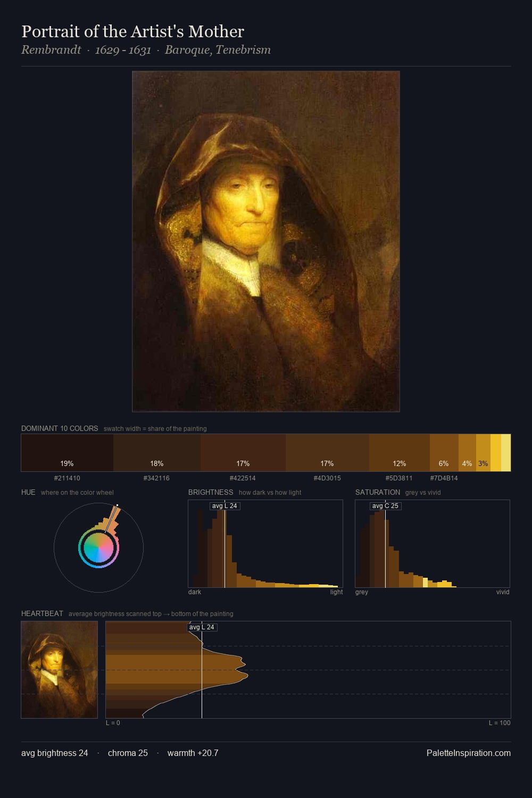Click the 'dark' axis label
This screenshot has width=532, height=798.
(x=195, y=592)
